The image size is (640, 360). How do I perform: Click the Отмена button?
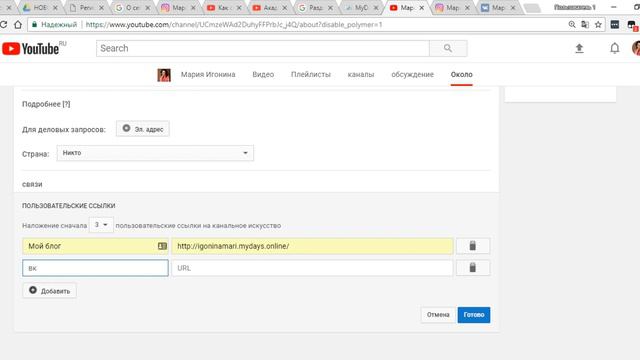pos(438,315)
